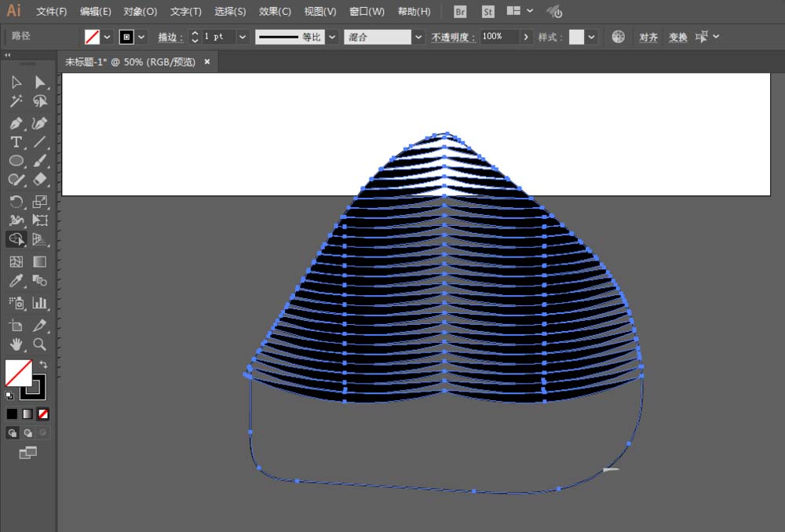
Task: Open the 等比 width profile dropdown
Action: [332, 36]
